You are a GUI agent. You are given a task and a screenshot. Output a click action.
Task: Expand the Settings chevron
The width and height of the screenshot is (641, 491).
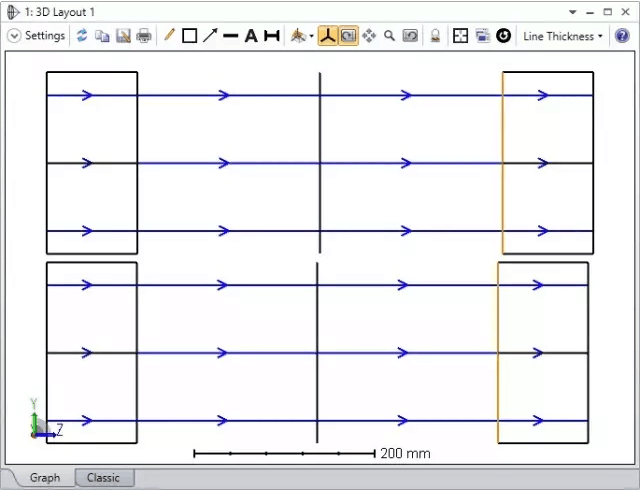tap(14, 36)
